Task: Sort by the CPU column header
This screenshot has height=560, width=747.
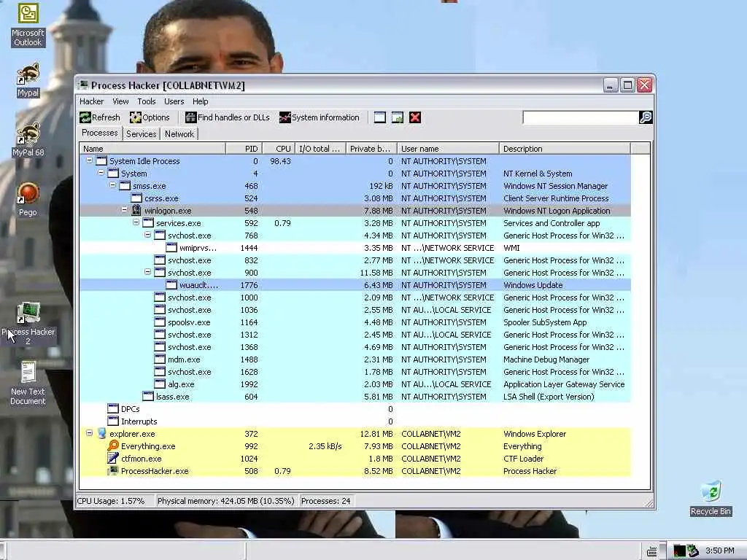Action: [279, 149]
